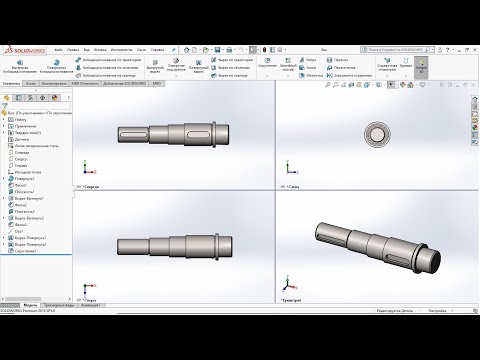Click the Print icon
Viewport: 480px width, 360px height.
click(x=229, y=50)
